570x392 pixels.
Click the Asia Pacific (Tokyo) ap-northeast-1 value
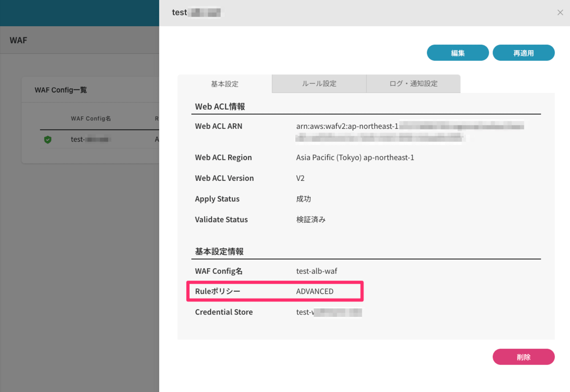(355, 157)
